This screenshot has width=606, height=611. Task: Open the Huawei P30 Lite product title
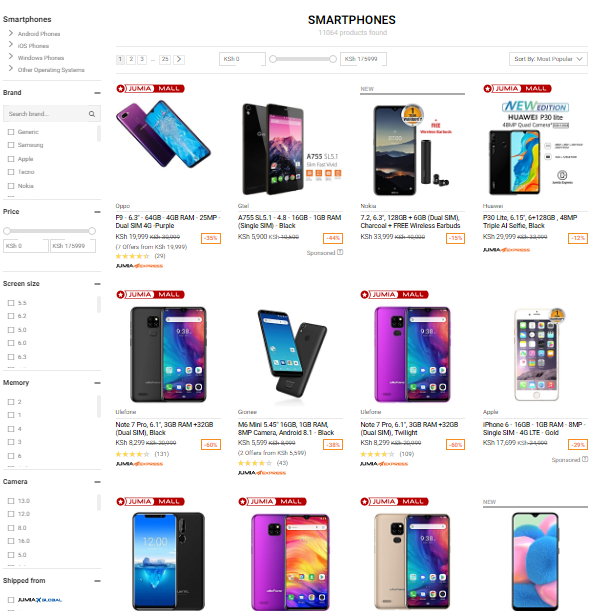click(x=530, y=222)
